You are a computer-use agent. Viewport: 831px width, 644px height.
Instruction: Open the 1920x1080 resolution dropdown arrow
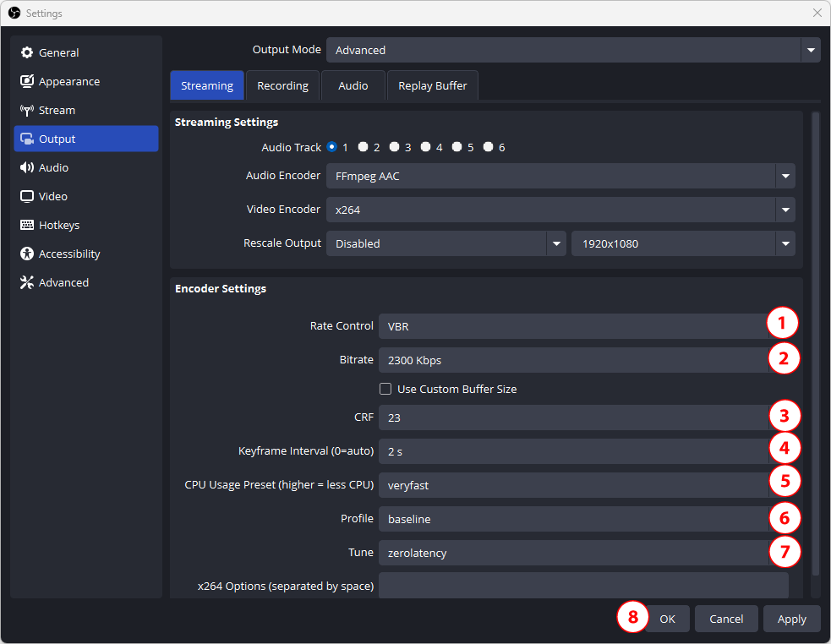click(785, 243)
